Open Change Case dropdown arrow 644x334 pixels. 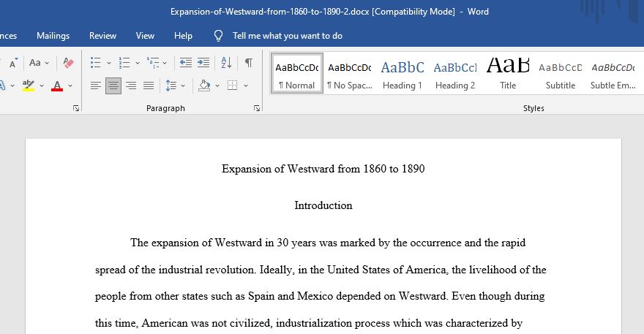coord(47,63)
